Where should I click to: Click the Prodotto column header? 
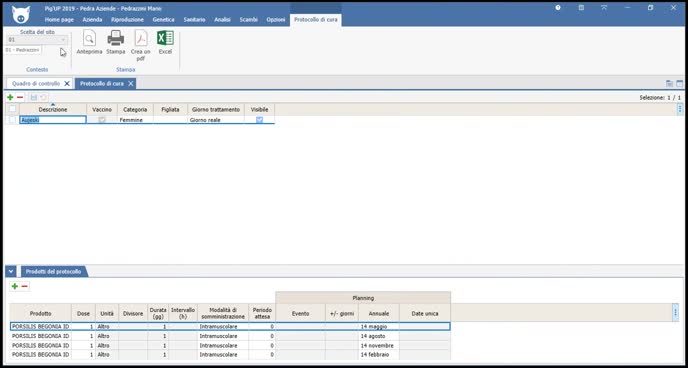click(40, 314)
